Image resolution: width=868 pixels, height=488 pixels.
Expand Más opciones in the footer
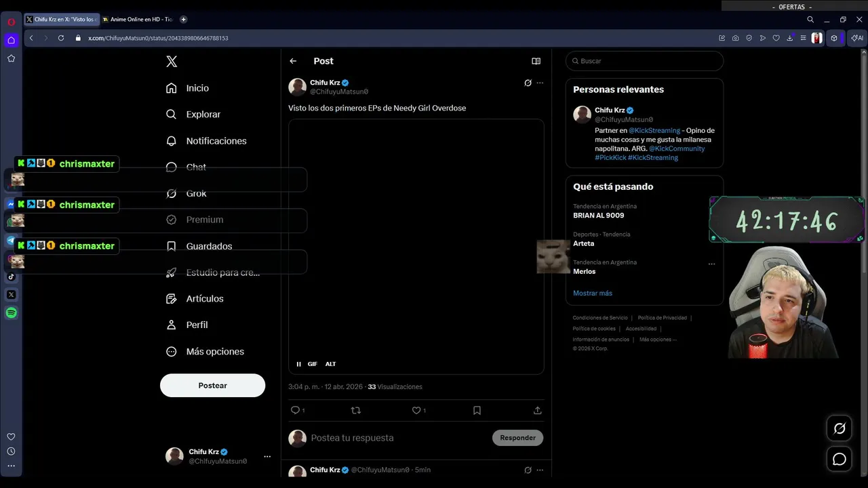click(x=658, y=340)
